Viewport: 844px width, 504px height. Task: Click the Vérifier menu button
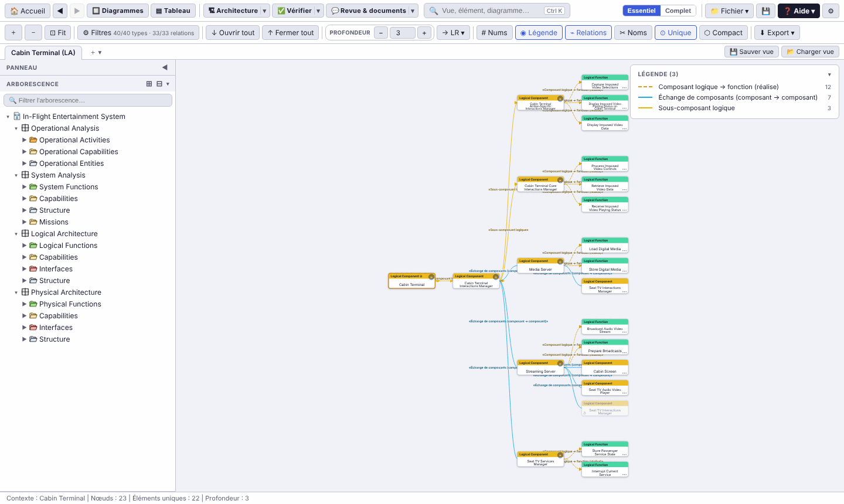(x=293, y=11)
